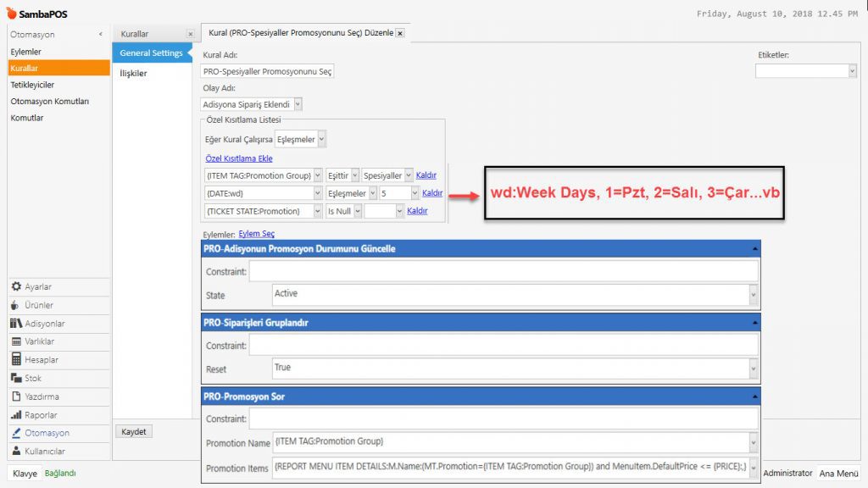868x488 pixels.
Task: Close the Kural Düzenle tab
Action: coord(400,33)
